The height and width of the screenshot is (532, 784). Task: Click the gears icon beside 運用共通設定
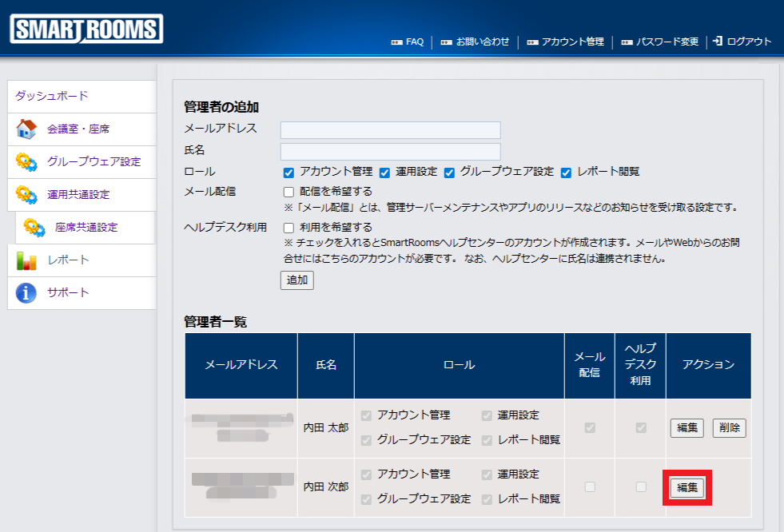pyautogui.click(x=26, y=194)
